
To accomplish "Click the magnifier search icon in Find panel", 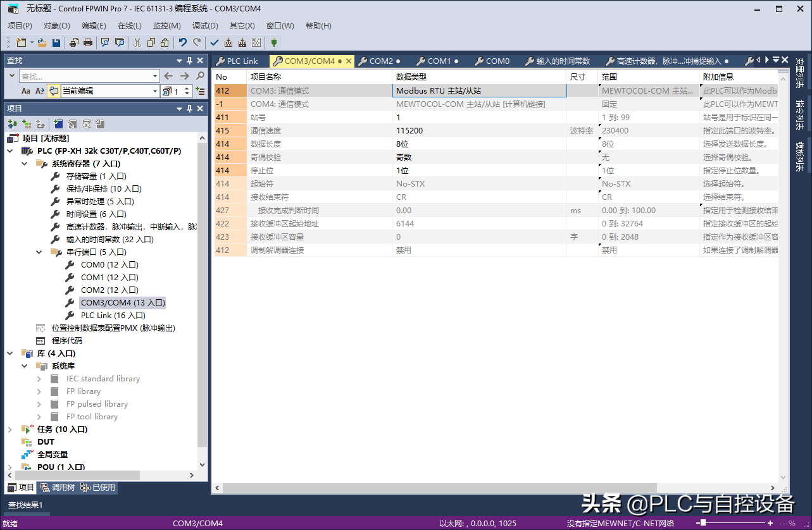I will (x=200, y=76).
